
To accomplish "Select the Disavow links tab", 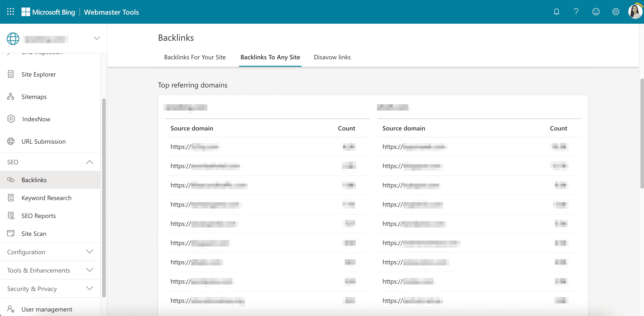I will coord(332,57).
